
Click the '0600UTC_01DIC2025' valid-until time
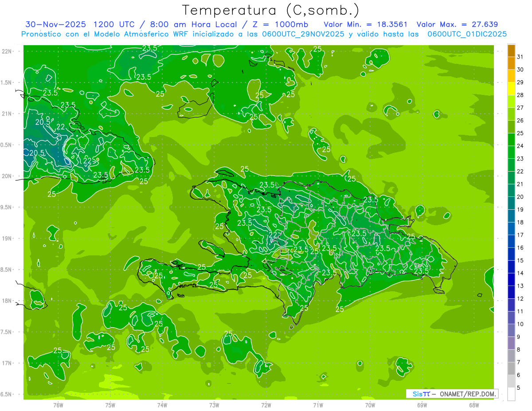click(x=467, y=34)
